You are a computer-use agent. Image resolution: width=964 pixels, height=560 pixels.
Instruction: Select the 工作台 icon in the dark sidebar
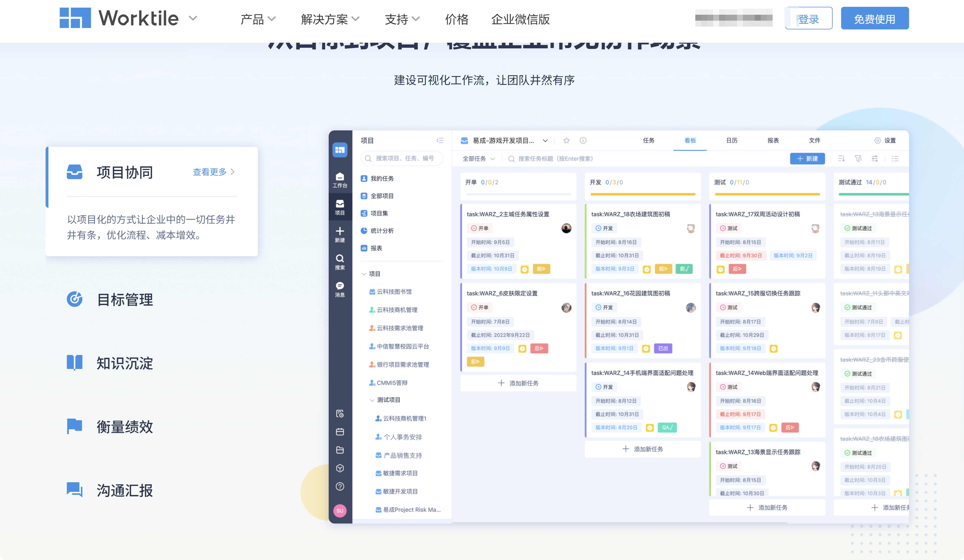coord(340,179)
